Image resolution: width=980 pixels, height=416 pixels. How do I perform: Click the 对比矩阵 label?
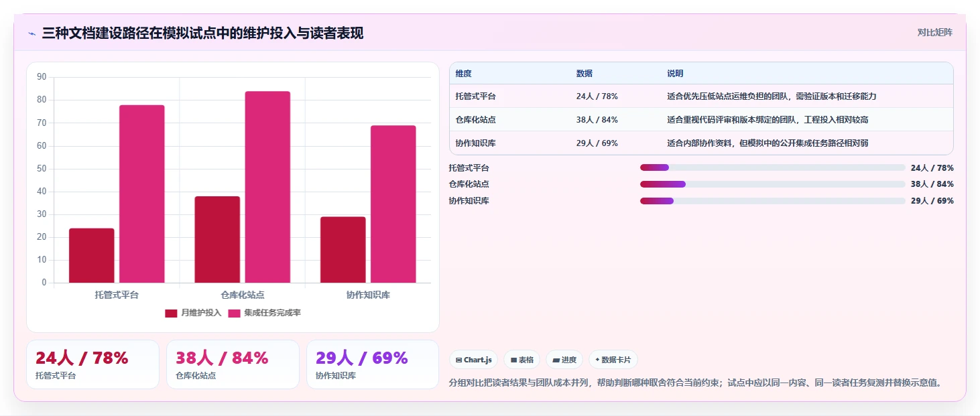click(934, 32)
